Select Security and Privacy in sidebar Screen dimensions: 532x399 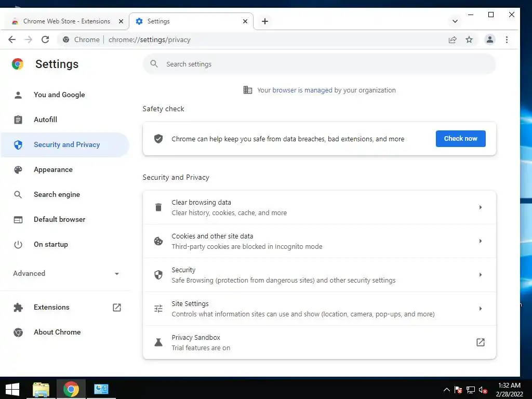pos(65,145)
